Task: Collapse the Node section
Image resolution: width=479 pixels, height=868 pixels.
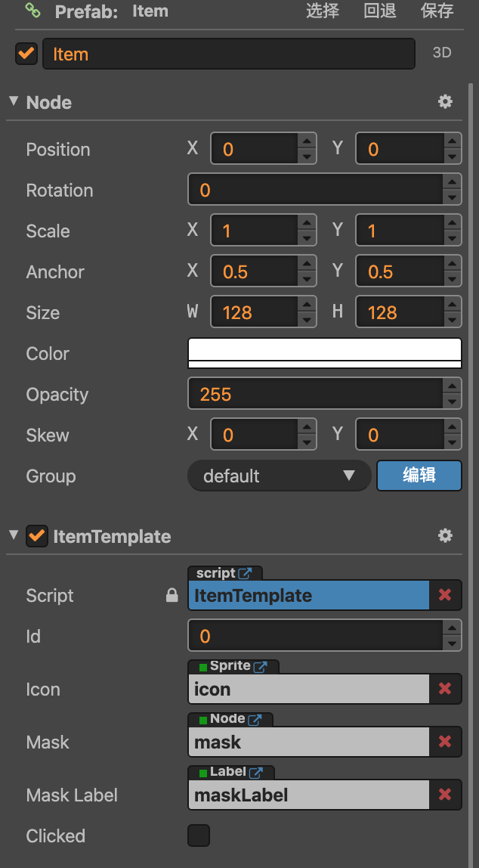Action: pyautogui.click(x=14, y=101)
